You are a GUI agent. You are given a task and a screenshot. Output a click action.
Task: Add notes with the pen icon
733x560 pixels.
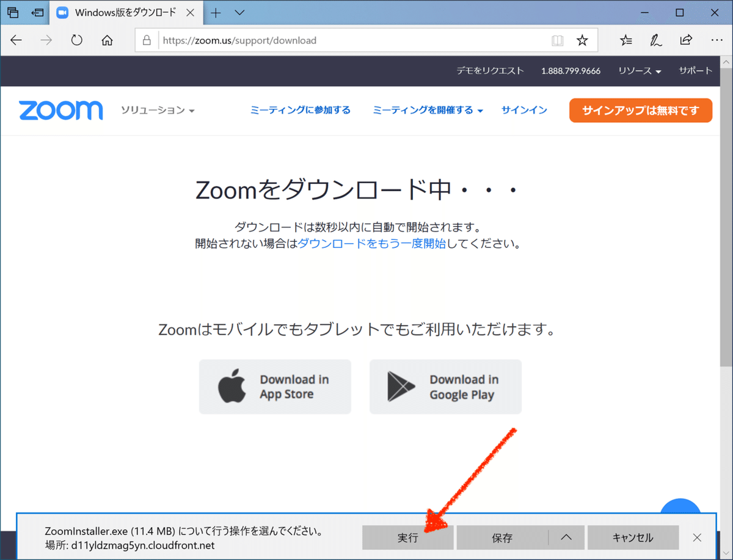(x=656, y=41)
